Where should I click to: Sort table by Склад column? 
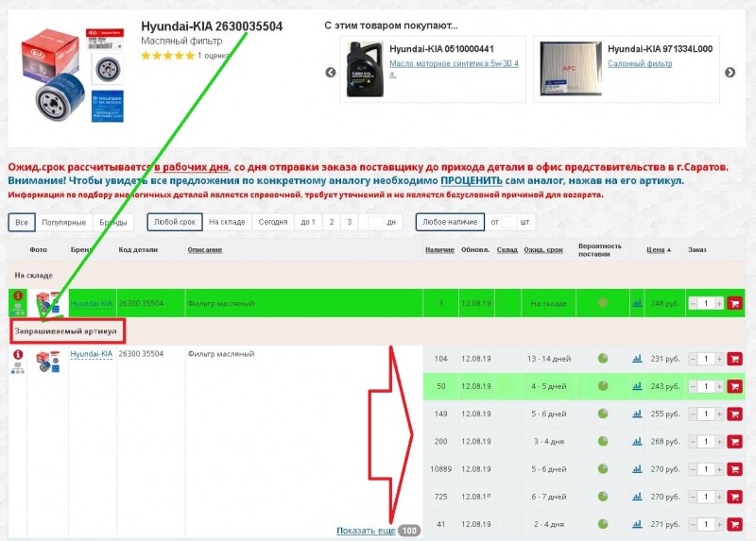click(x=507, y=249)
